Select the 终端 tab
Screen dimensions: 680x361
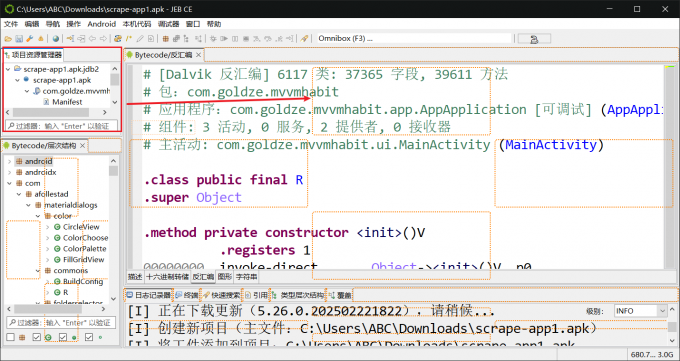[x=187, y=295]
